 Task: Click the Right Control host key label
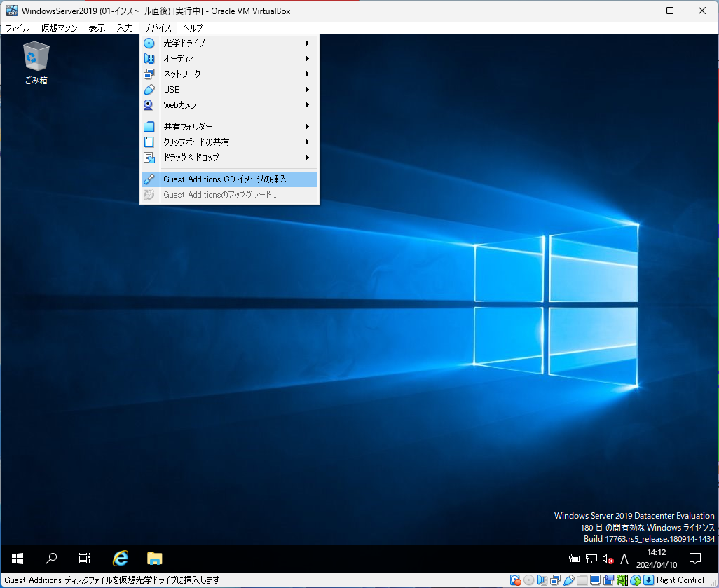click(x=680, y=580)
